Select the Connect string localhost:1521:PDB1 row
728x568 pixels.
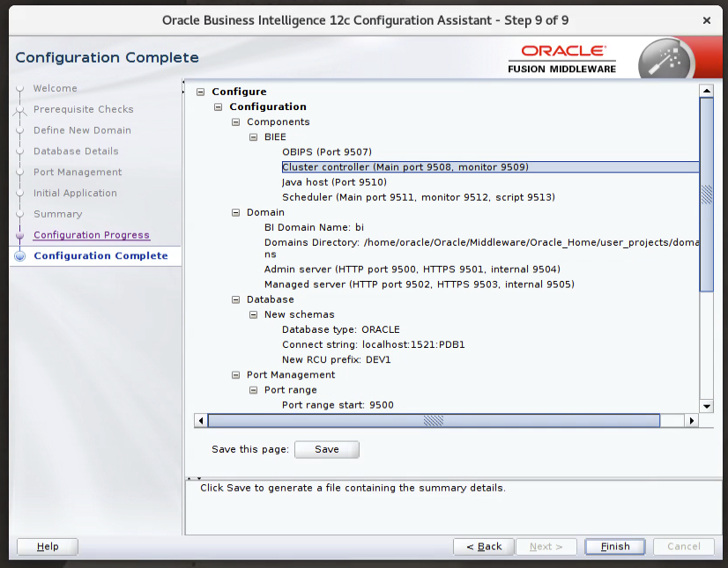[x=374, y=345]
